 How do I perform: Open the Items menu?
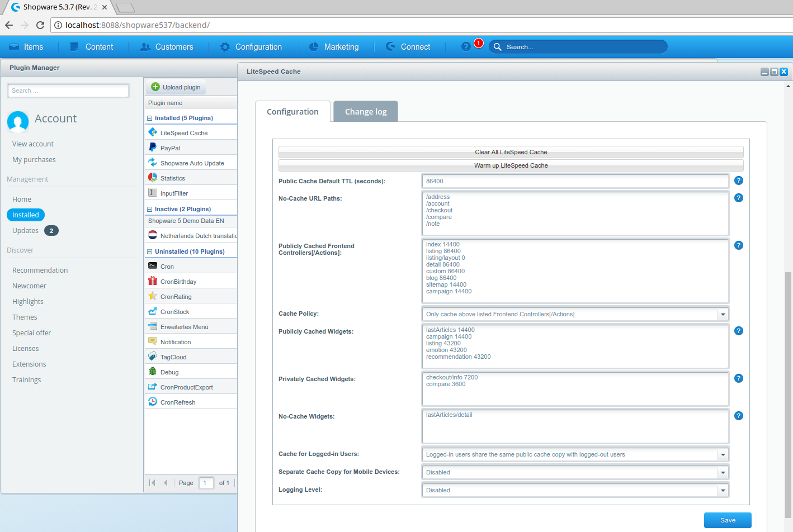click(26, 47)
